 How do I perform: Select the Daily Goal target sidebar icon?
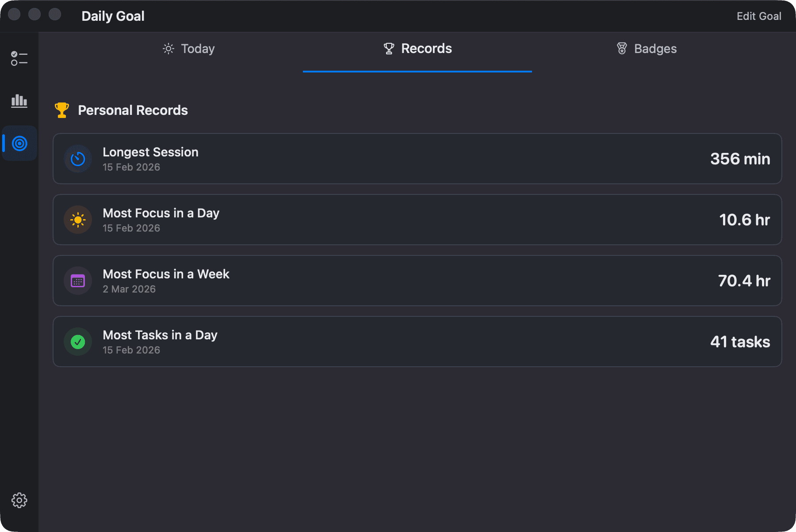click(19, 143)
